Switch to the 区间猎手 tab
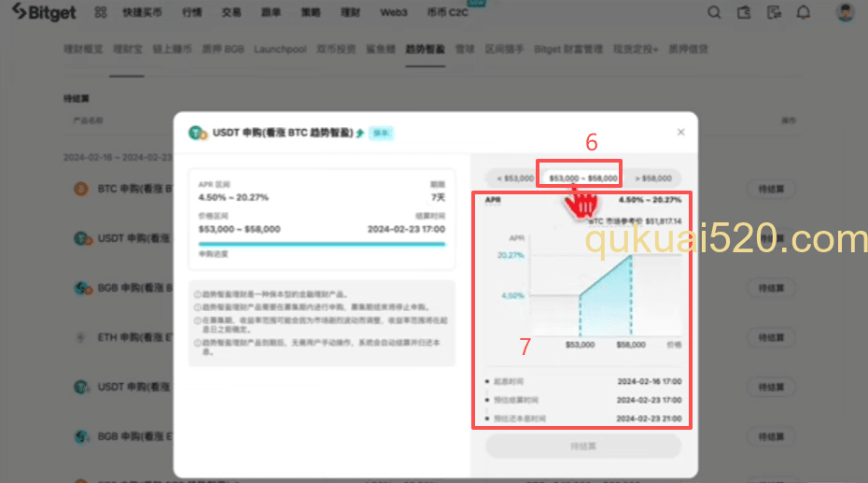The width and height of the screenshot is (868, 483). 504,50
